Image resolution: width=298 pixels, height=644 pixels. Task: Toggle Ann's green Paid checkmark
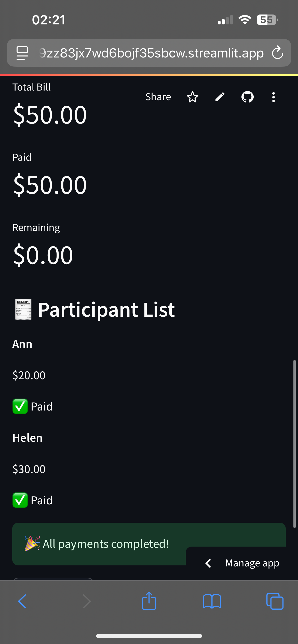20,406
